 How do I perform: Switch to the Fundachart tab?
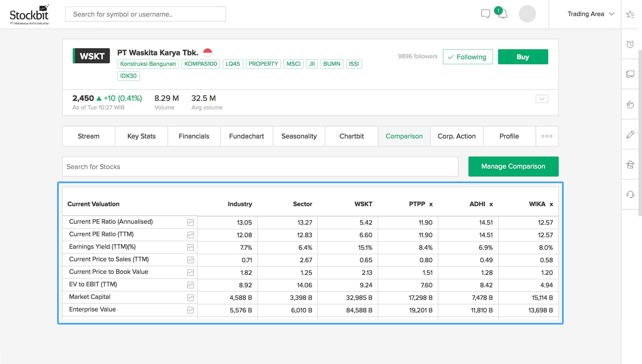coord(247,136)
